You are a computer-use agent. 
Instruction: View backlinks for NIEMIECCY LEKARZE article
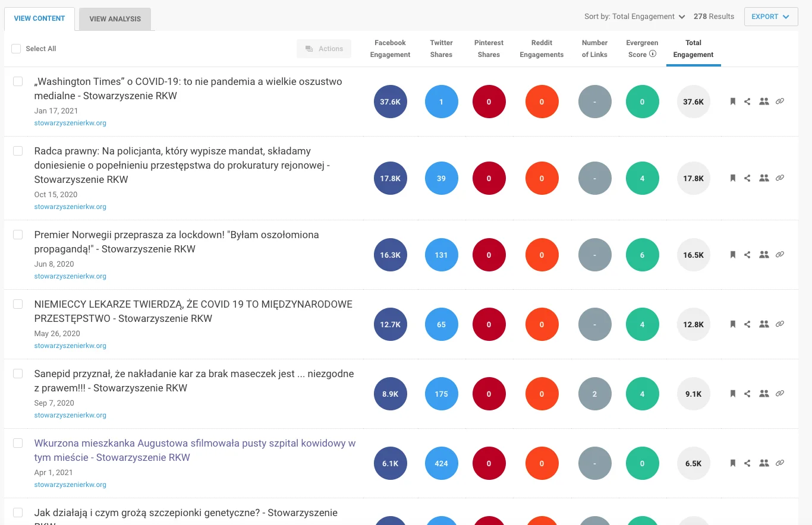click(780, 324)
